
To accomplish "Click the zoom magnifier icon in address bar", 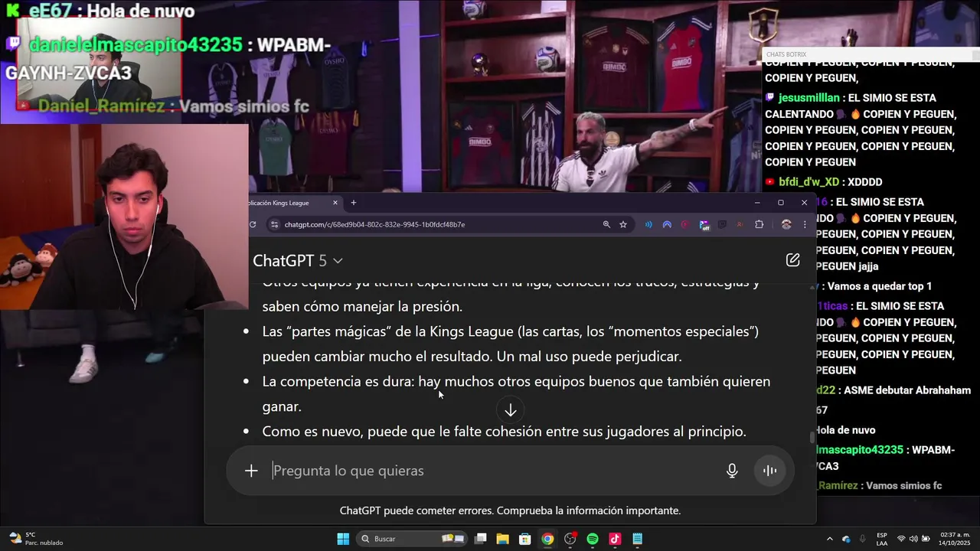I will coord(606,224).
